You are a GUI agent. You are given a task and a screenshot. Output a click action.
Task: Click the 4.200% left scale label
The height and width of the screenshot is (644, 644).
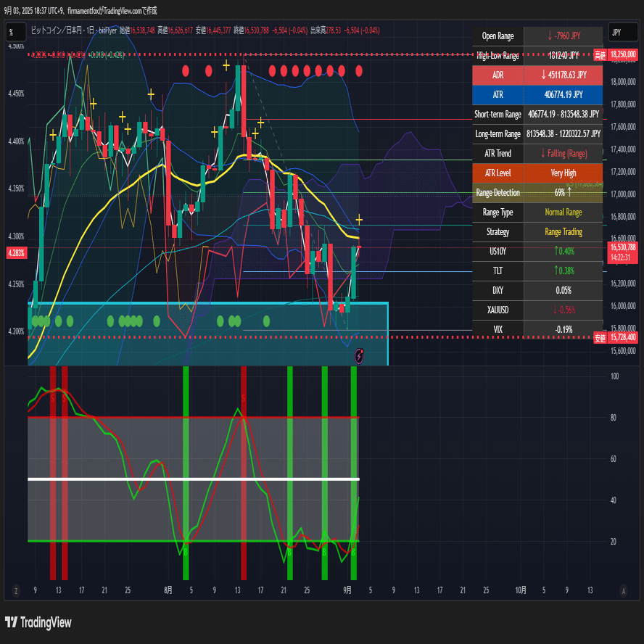click(16, 331)
